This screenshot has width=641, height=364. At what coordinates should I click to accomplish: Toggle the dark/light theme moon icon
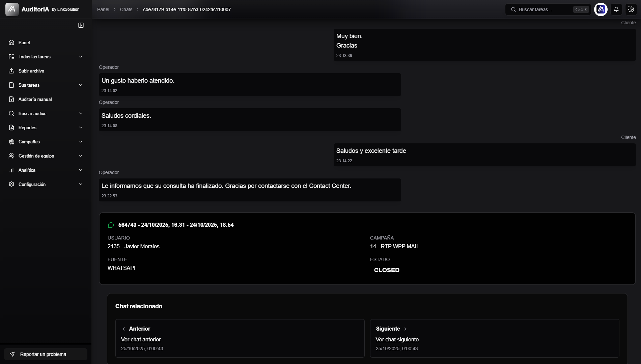[x=631, y=9]
